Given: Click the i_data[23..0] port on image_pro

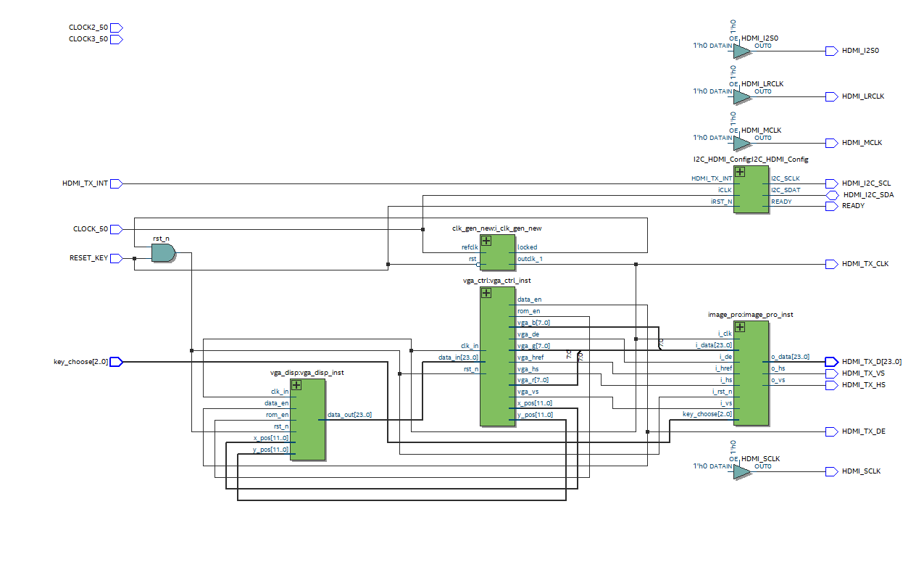Looking at the screenshot, I should pos(713,345).
